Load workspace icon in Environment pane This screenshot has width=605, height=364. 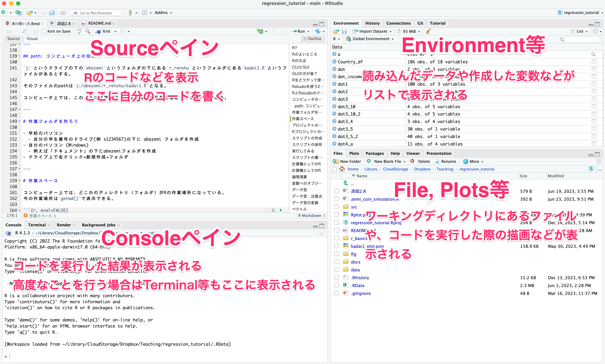336,31
